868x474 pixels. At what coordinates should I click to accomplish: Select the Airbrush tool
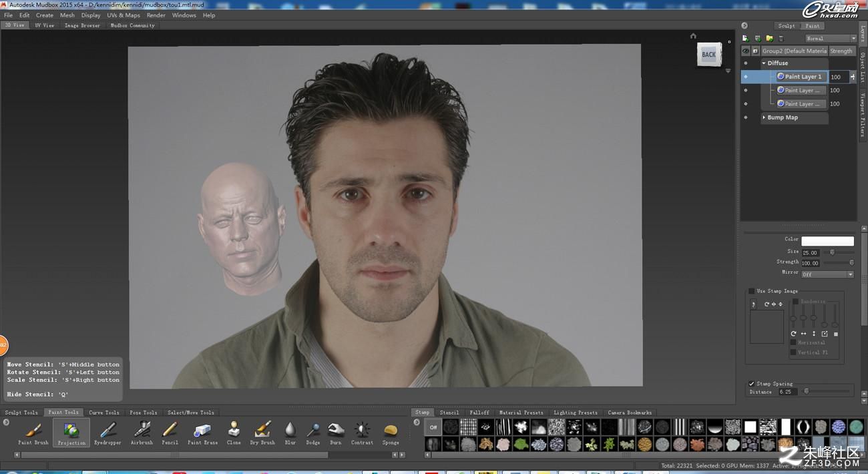pos(142,433)
